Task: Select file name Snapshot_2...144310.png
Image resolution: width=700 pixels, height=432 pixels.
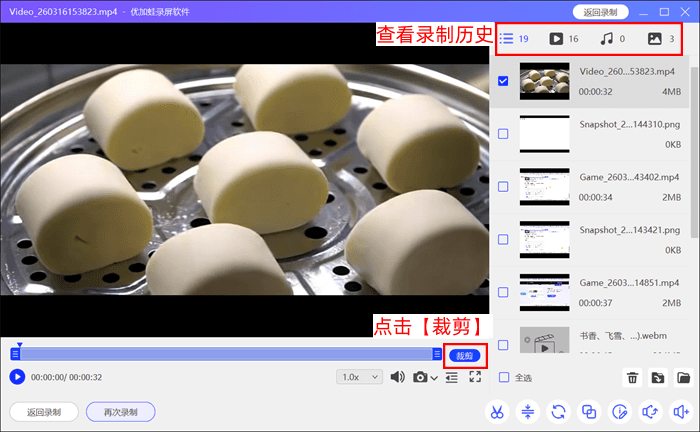Action: pos(630,125)
